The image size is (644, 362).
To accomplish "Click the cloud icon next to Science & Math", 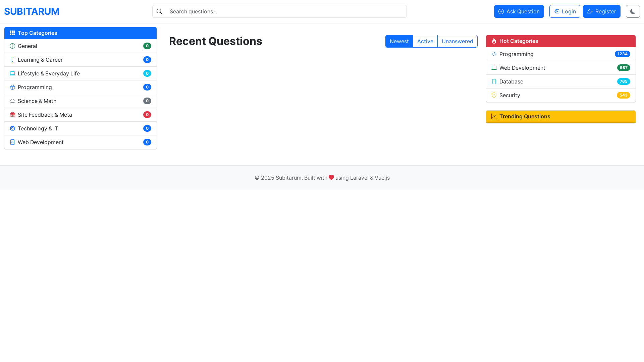I will click(x=12, y=101).
